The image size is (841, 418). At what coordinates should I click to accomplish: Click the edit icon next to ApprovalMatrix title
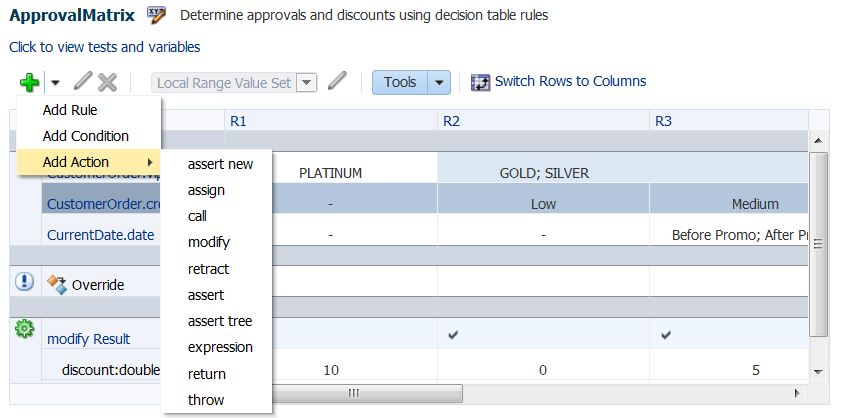coord(156,15)
